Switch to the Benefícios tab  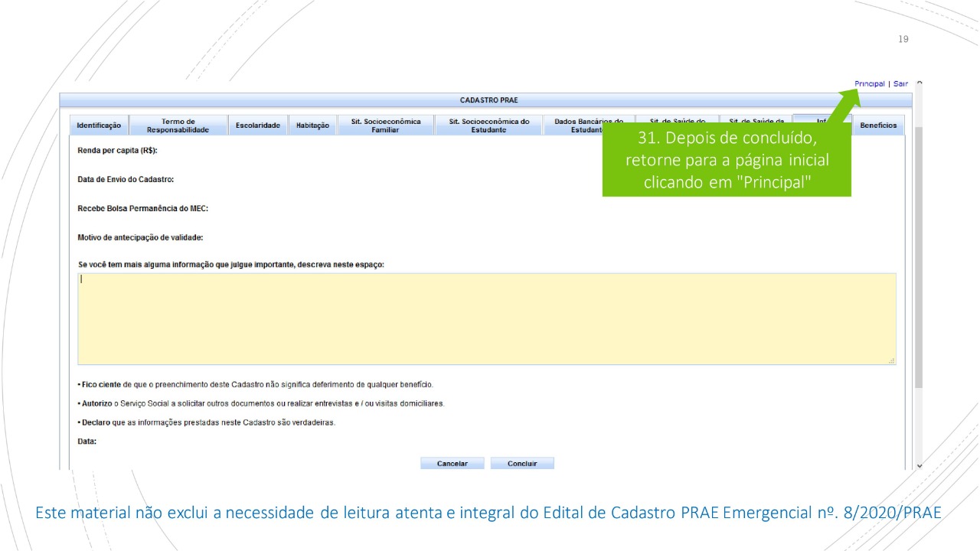point(878,126)
